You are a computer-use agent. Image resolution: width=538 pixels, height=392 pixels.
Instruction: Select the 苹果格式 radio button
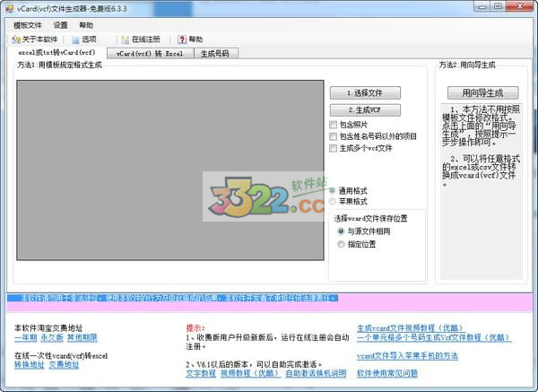pyautogui.click(x=332, y=202)
